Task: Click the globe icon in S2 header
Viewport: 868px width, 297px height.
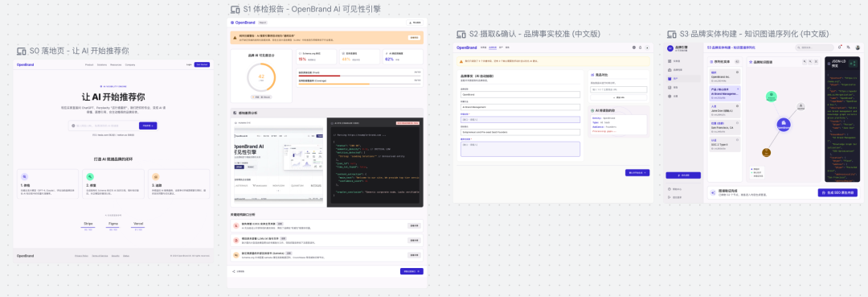Action: coord(634,47)
